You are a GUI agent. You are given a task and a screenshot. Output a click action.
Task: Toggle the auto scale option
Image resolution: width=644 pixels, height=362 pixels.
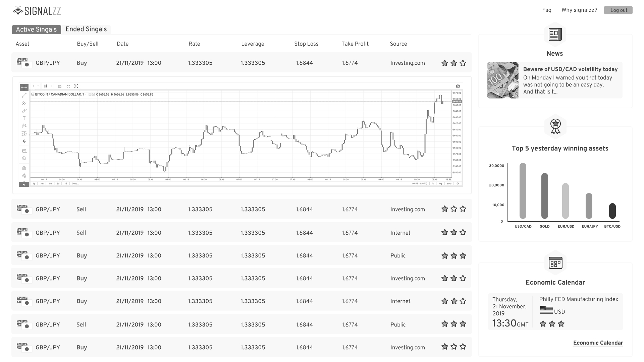449,184
